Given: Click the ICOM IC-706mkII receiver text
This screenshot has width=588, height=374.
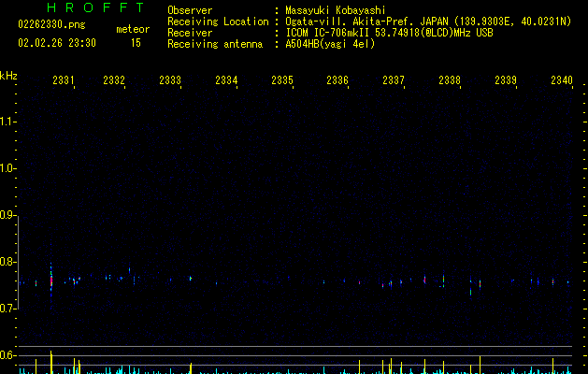Looking at the screenshot, I should point(389,33).
